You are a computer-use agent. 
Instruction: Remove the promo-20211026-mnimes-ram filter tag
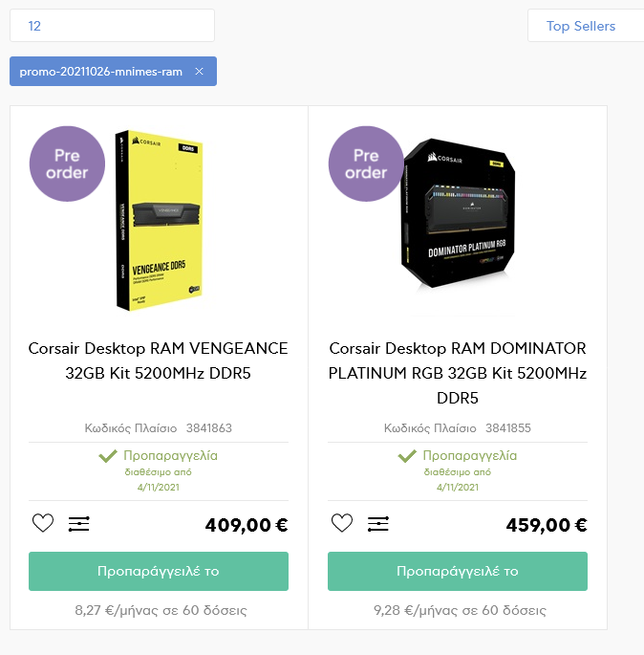tap(199, 72)
